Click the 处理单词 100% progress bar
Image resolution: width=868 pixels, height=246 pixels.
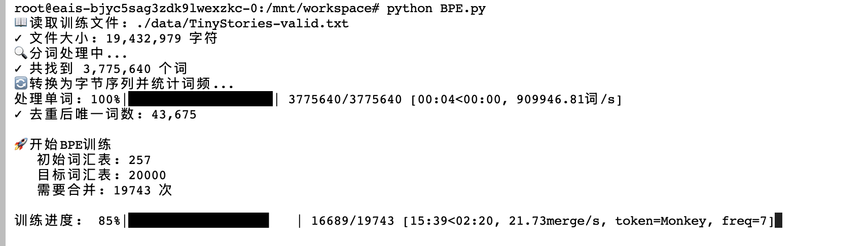coord(200,99)
